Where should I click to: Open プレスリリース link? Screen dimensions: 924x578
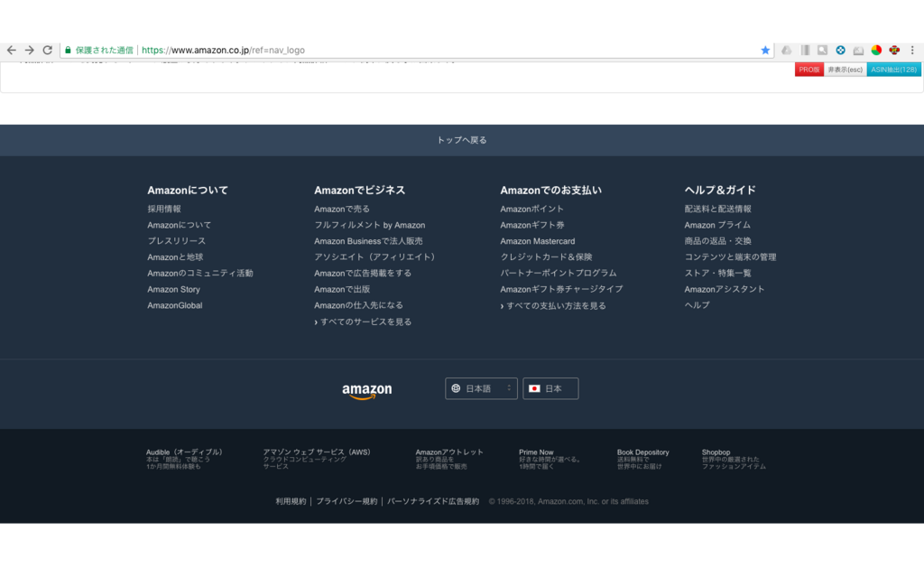click(176, 240)
